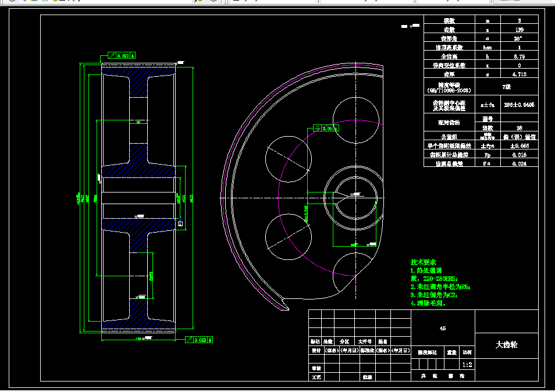Click the ±fpt symbol cell

point(488,146)
